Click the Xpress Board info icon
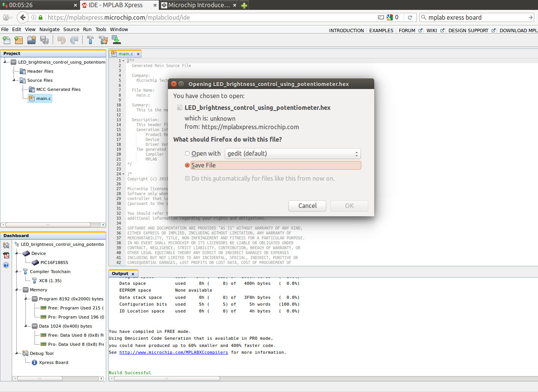 pyautogui.click(x=35, y=362)
